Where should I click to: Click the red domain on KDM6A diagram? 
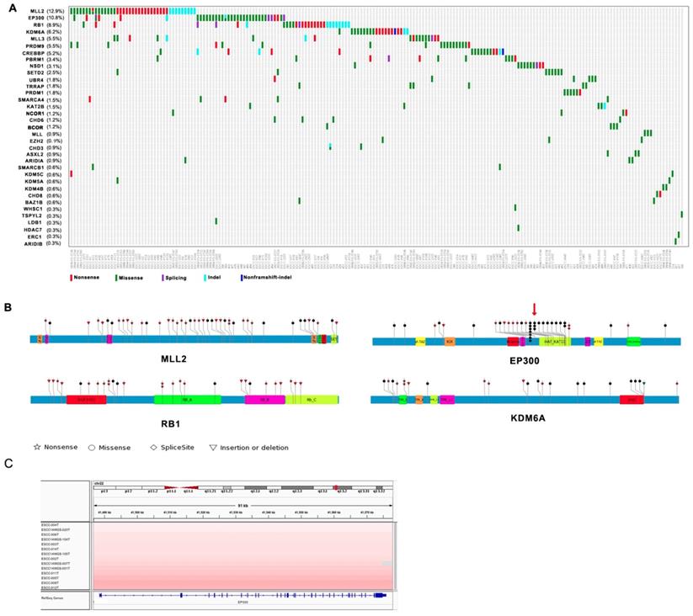coord(632,401)
